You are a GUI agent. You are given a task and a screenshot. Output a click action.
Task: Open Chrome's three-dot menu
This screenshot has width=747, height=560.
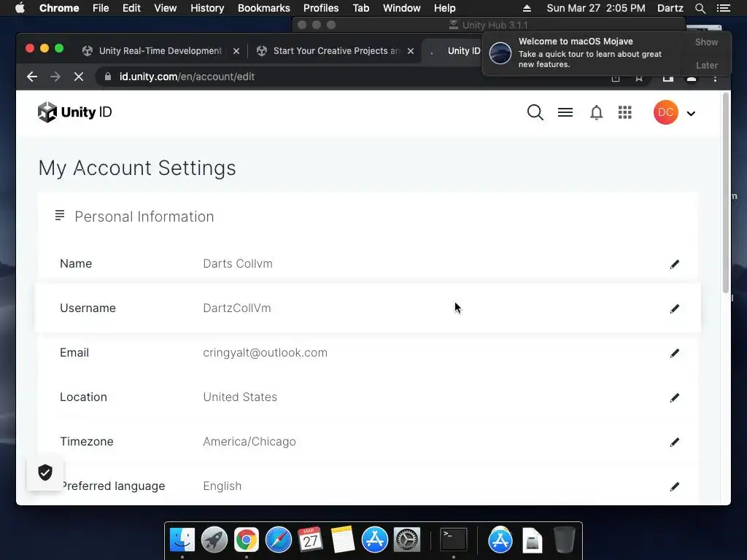click(x=715, y=77)
